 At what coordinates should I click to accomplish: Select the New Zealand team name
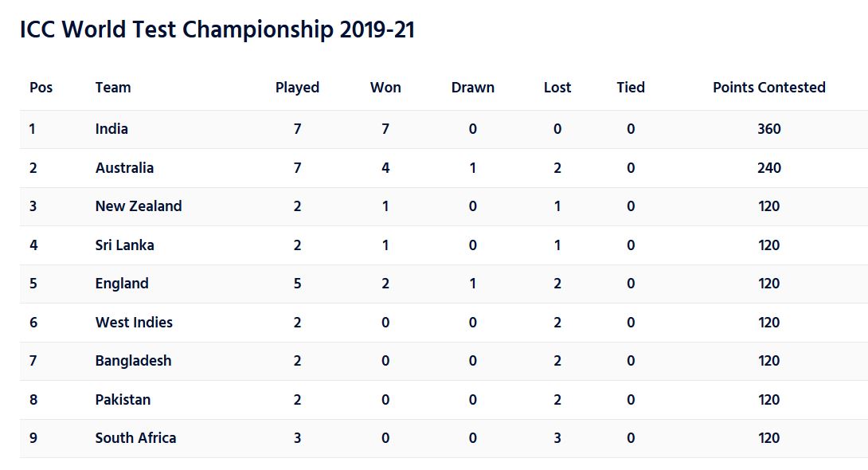pos(139,206)
